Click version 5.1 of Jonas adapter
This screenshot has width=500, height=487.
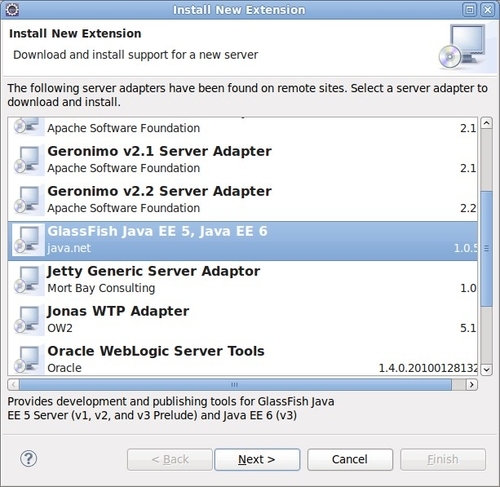[468, 328]
